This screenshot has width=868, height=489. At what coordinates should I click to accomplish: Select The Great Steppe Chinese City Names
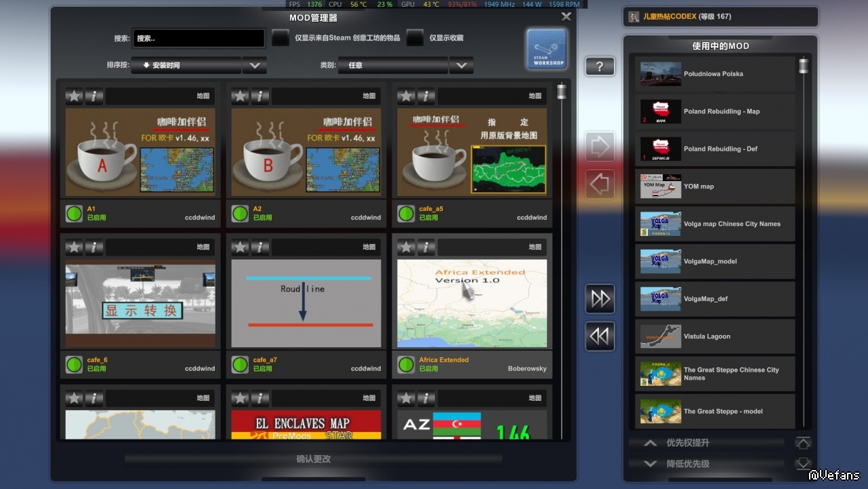[x=715, y=374]
